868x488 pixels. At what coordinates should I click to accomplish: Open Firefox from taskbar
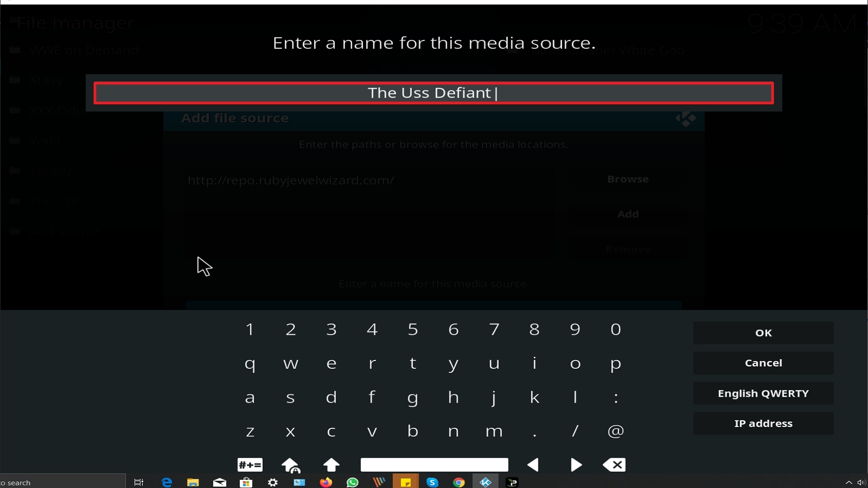pyautogui.click(x=326, y=483)
